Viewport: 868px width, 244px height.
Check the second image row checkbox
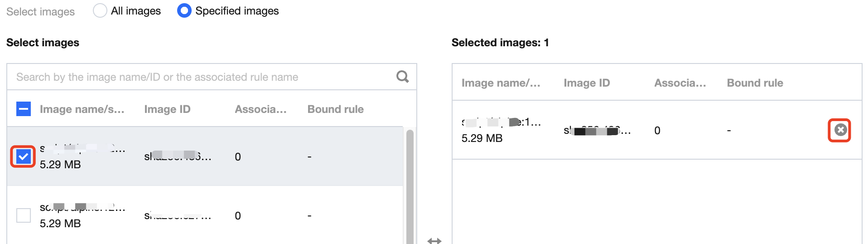tap(24, 215)
